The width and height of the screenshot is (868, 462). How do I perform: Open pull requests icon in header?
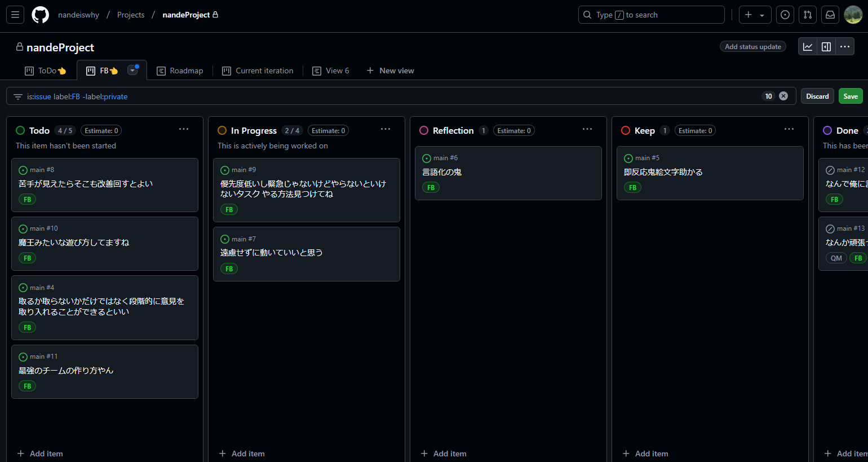tap(808, 15)
